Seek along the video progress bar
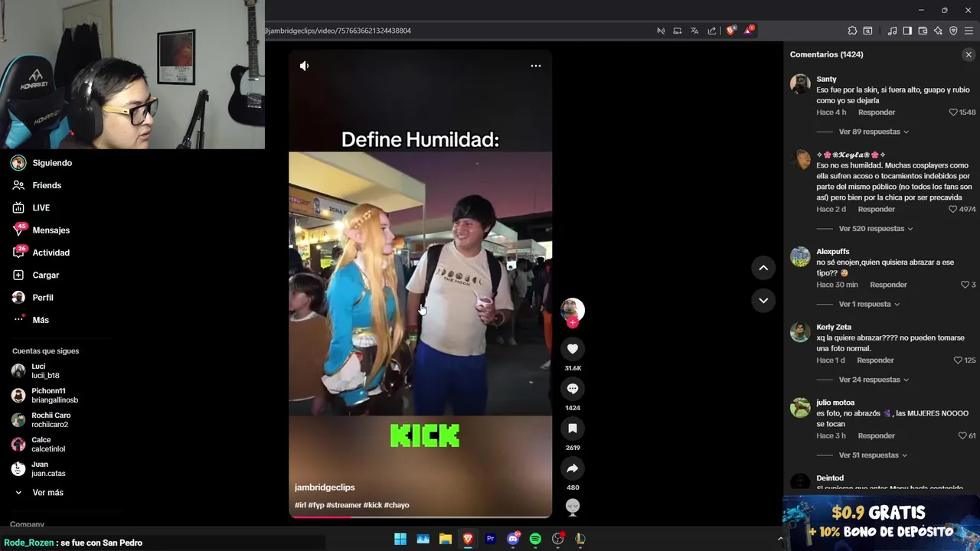 coord(420,517)
